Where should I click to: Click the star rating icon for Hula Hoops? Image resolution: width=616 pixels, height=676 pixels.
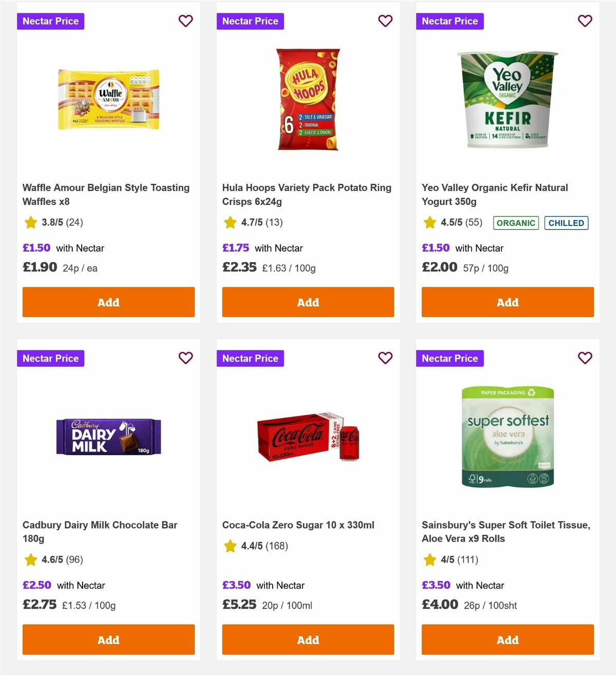229,222
